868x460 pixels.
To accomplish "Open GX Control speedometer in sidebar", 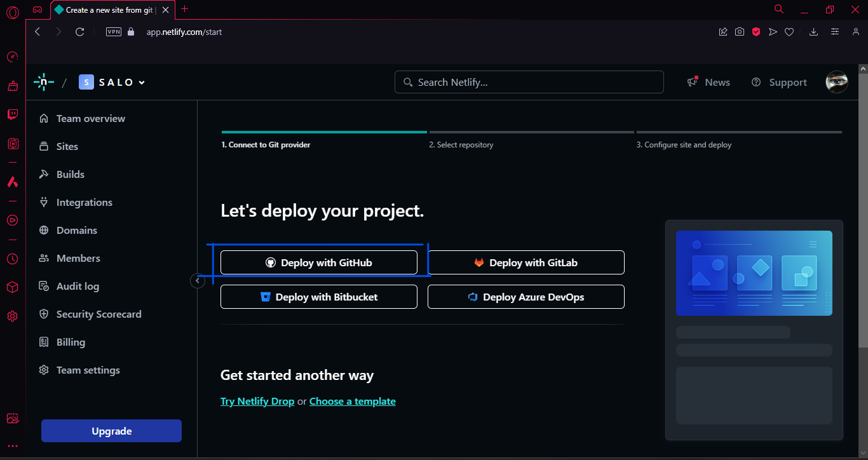I will click(x=12, y=57).
